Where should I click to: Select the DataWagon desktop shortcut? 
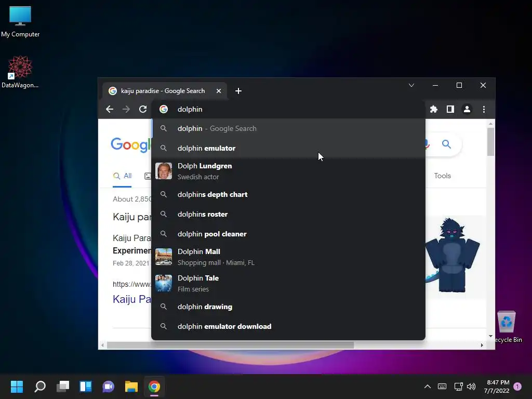click(x=20, y=72)
